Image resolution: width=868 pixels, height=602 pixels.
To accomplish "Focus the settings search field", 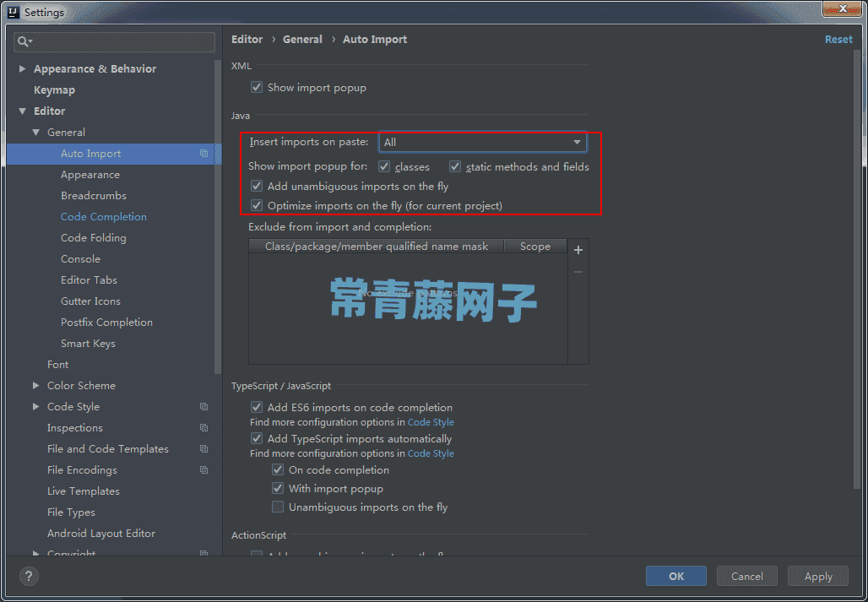I will [x=115, y=42].
